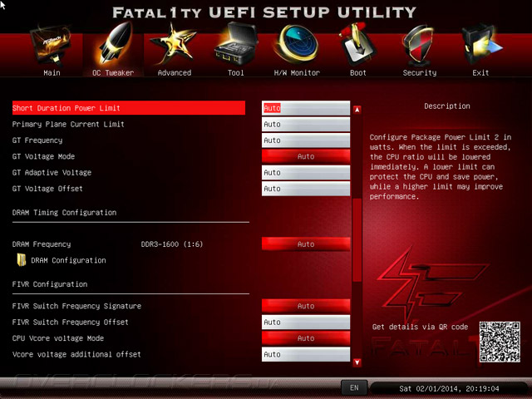
Task: Select Primary Plane Current Limit label
Action: [x=68, y=124]
